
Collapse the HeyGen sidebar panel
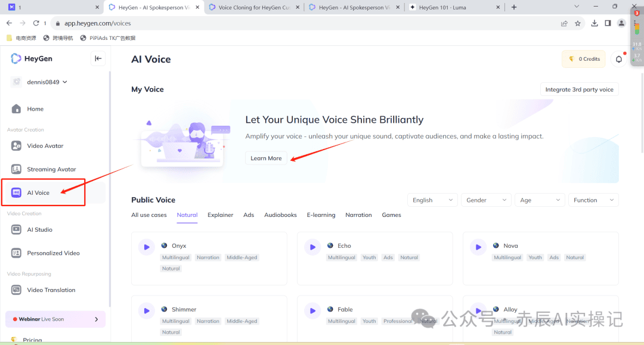coord(98,58)
